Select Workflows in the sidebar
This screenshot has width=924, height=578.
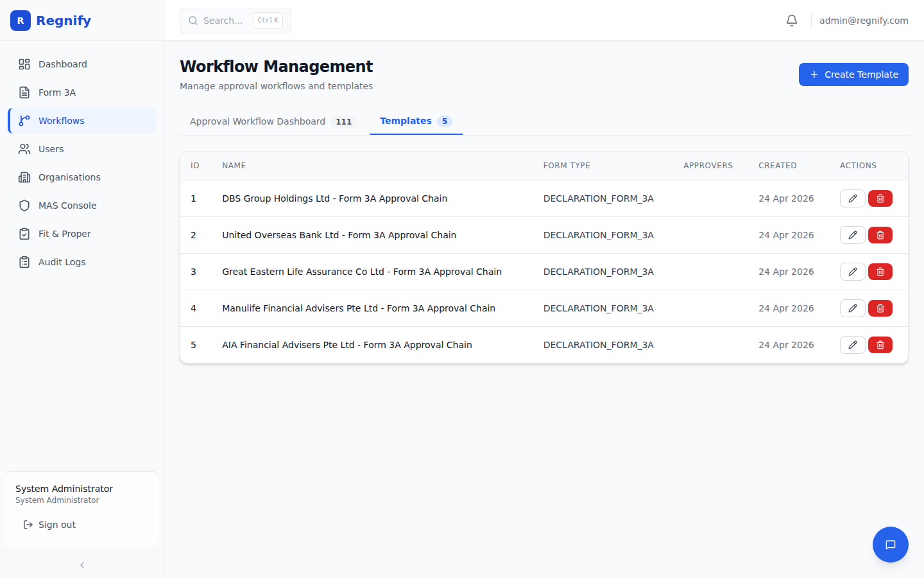pos(82,121)
